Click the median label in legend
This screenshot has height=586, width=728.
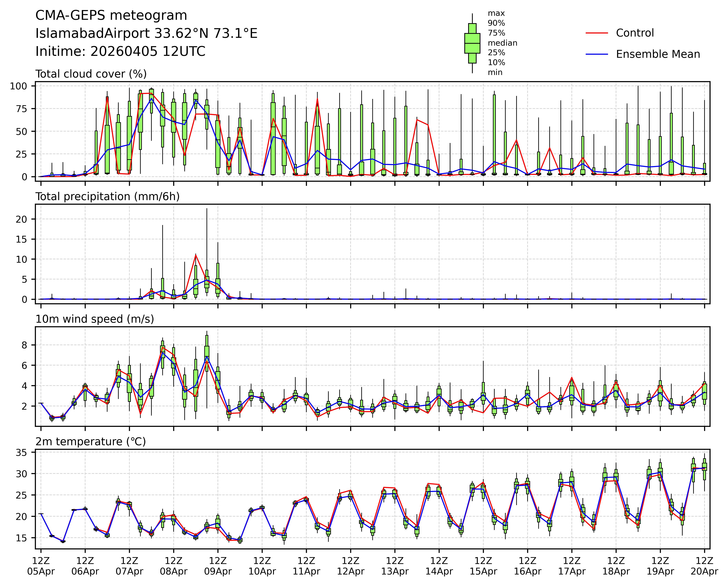(502, 43)
